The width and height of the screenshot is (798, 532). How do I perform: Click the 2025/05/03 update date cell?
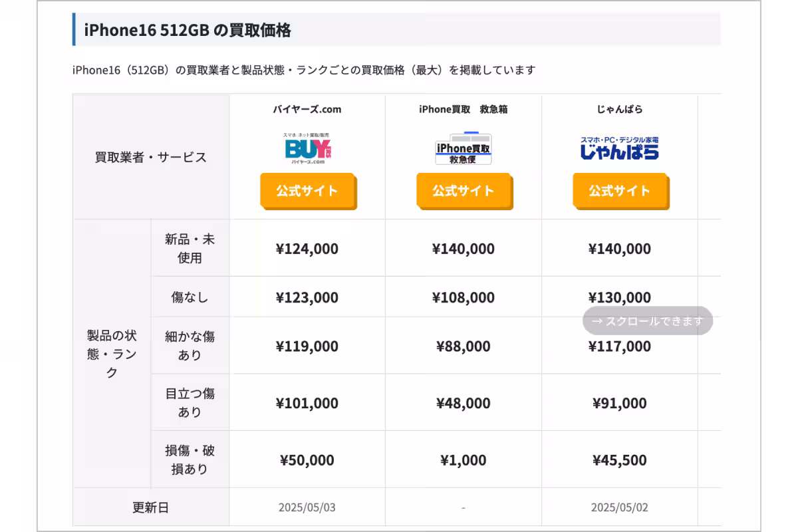point(307,507)
